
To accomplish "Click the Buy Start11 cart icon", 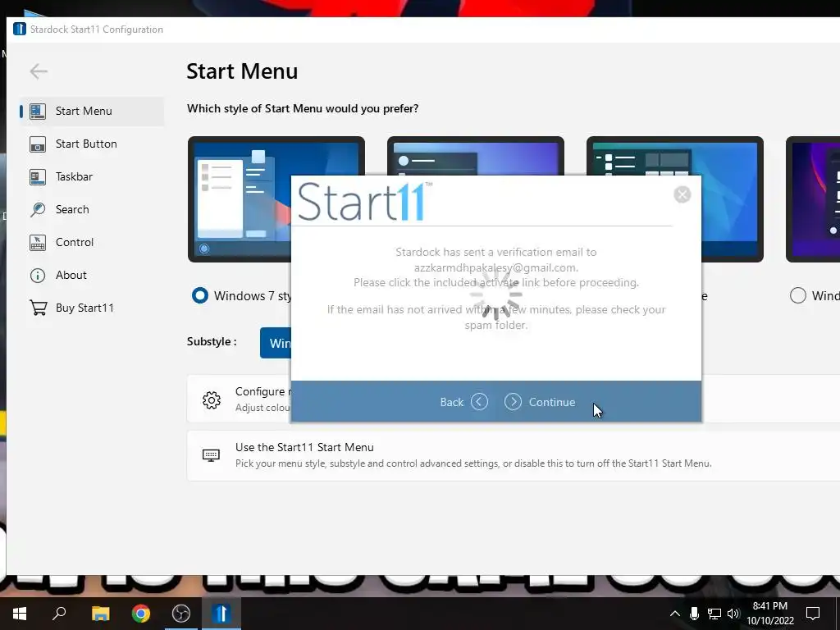I will point(38,308).
